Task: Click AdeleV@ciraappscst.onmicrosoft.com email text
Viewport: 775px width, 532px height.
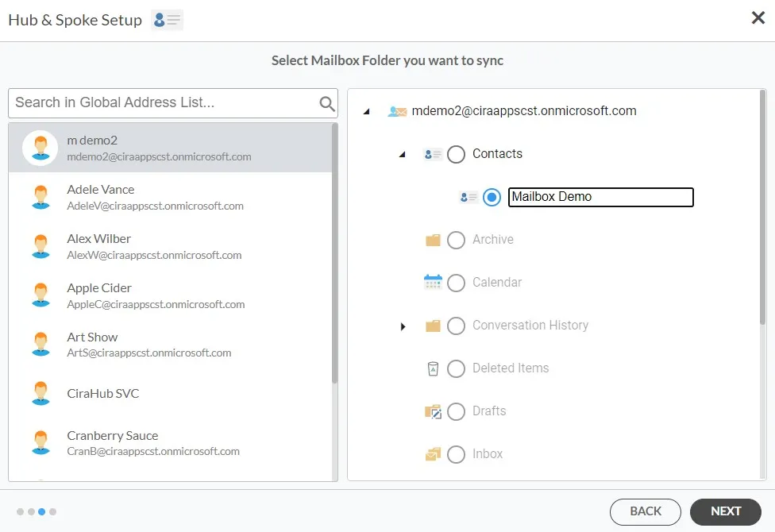Action: (x=155, y=206)
